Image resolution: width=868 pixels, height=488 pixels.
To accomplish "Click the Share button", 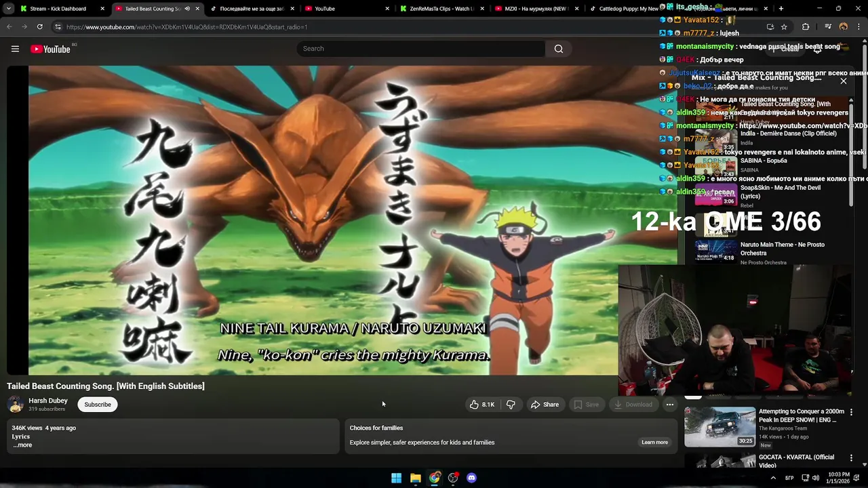I will click(545, 405).
